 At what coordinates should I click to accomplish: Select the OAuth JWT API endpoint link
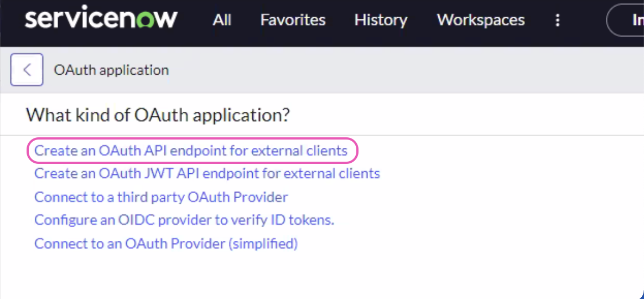coord(207,174)
